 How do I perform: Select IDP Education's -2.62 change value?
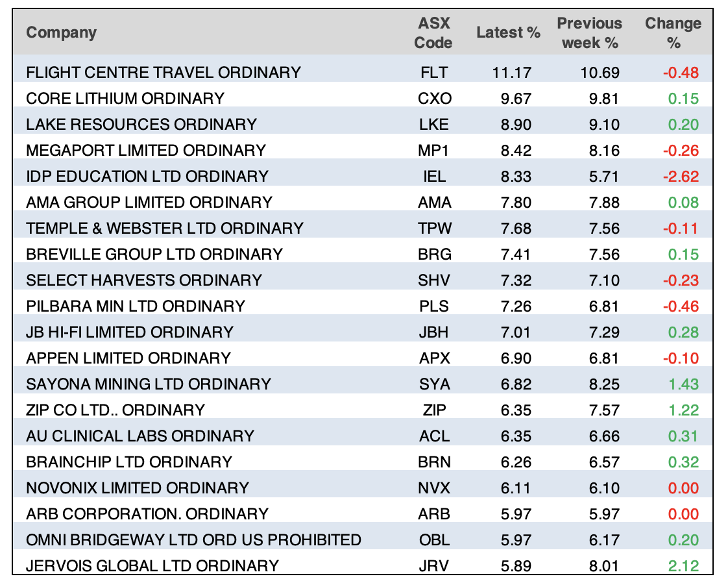pyautogui.click(x=681, y=177)
